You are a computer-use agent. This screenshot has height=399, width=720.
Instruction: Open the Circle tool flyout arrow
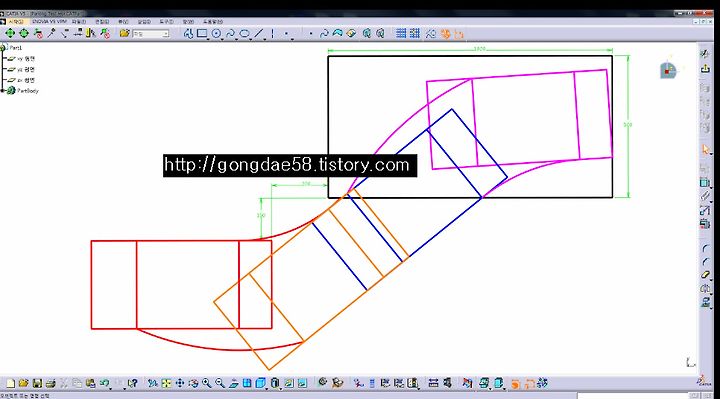pyautogui.click(x=223, y=39)
